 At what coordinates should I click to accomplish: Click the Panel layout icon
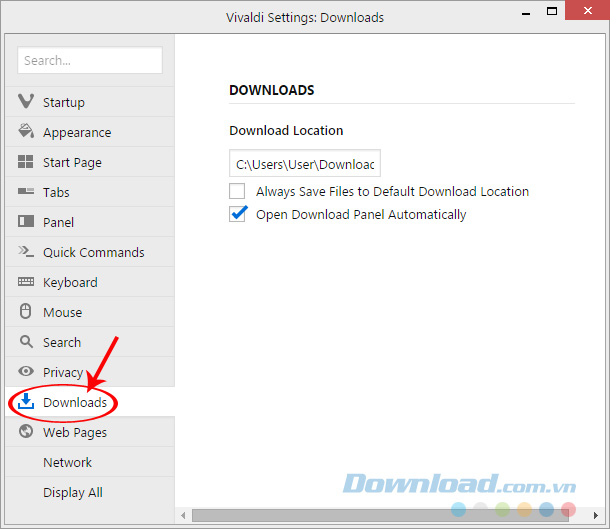[x=26, y=221]
